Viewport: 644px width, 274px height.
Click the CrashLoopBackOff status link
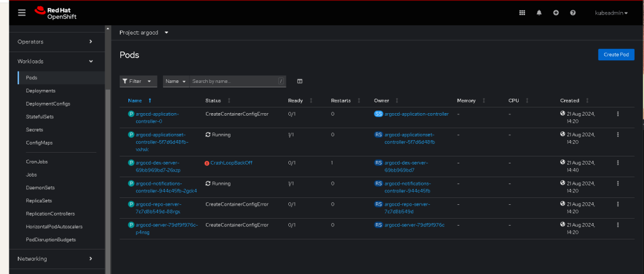pyautogui.click(x=231, y=163)
